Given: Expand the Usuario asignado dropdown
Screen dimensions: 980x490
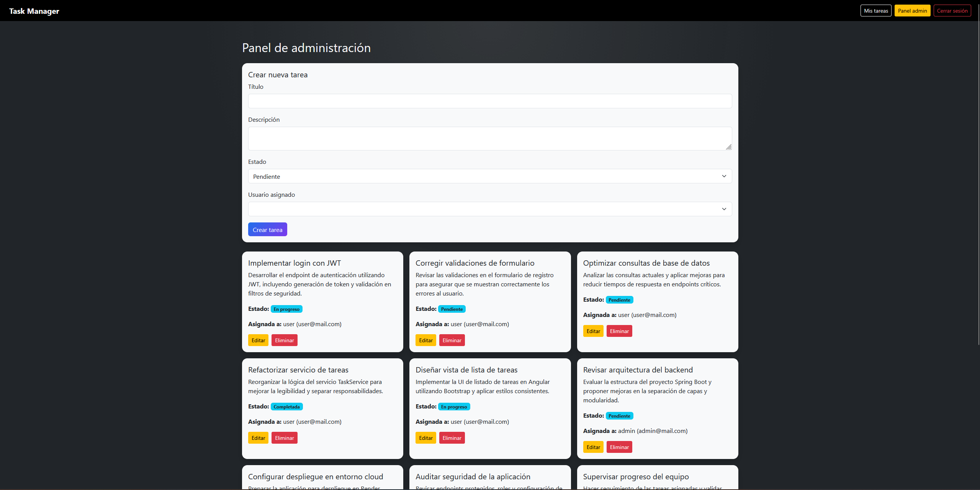Looking at the screenshot, I should pyautogui.click(x=490, y=209).
